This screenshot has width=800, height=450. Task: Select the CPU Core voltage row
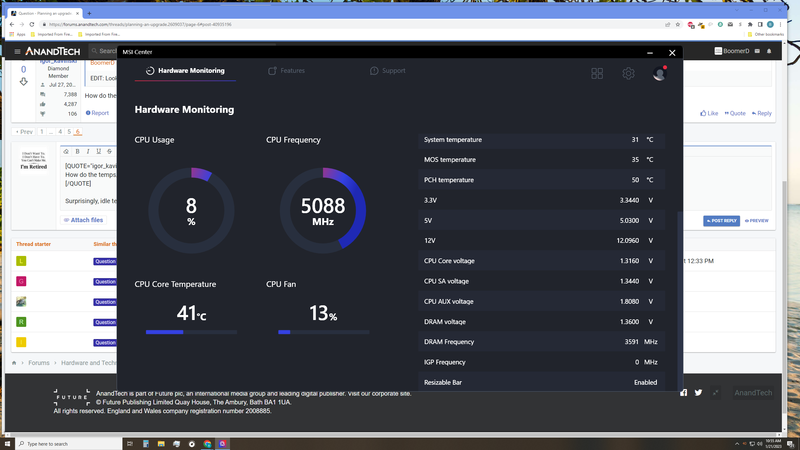541,261
